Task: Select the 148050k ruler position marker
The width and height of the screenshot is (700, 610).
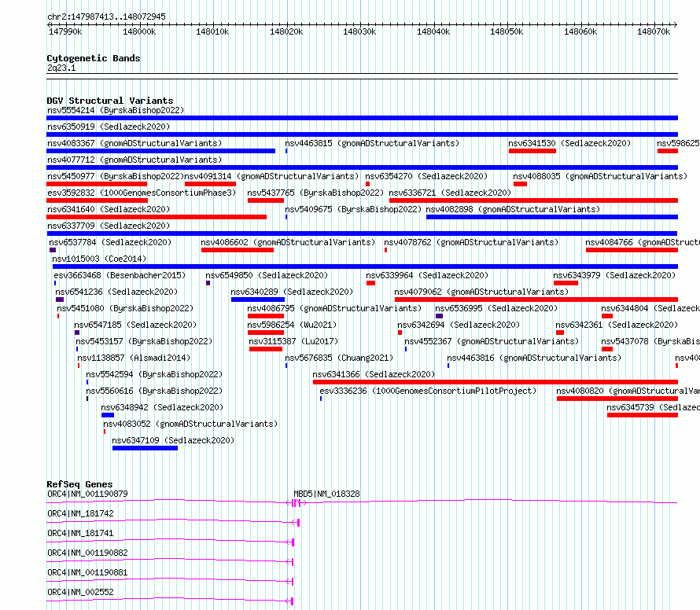Action: click(x=507, y=31)
